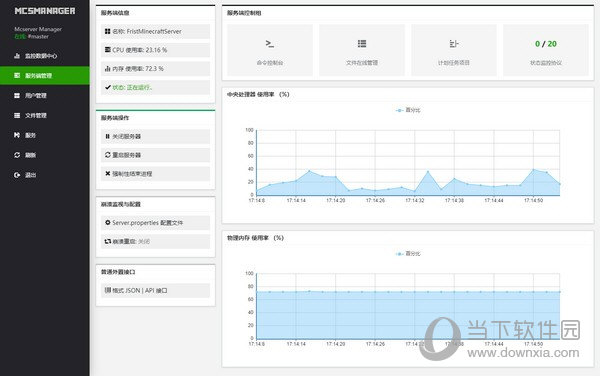
Task: Click the force kill process X button
Action: [x=155, y=174]
